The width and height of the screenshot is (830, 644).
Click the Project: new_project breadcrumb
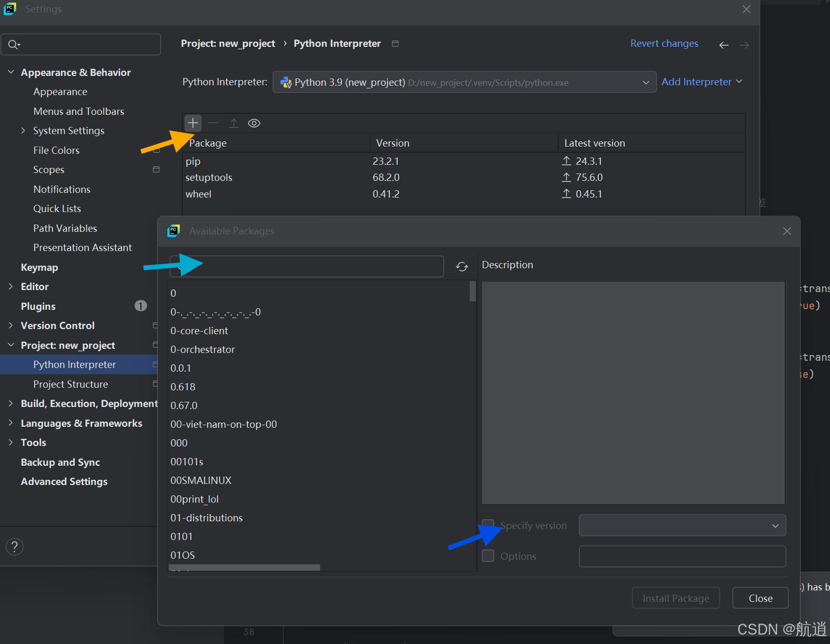tap(228, 44)
